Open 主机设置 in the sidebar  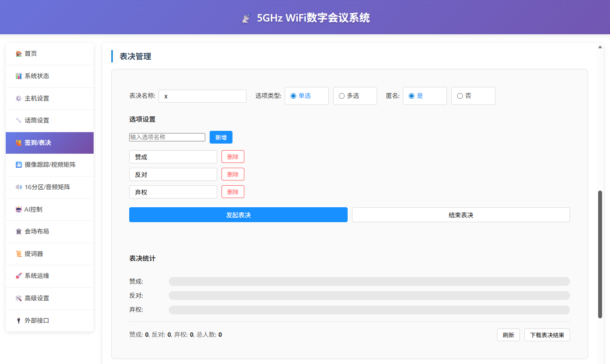tap(50, 98)
